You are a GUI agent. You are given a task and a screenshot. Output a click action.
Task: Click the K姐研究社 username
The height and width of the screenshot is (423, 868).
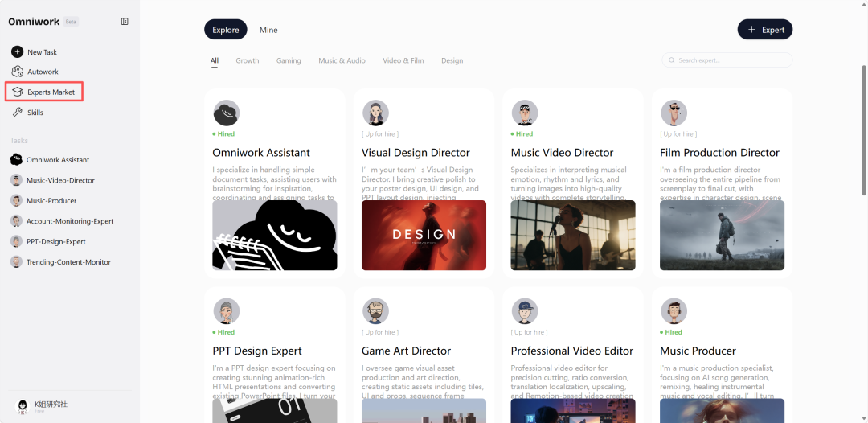pyautogui.click(x=51, y=405)
